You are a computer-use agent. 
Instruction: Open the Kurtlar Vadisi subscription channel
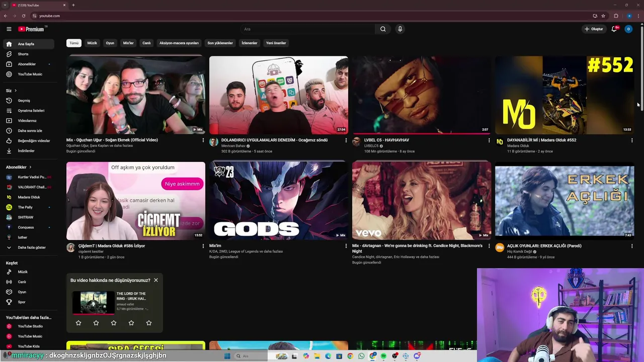[28, 177]
